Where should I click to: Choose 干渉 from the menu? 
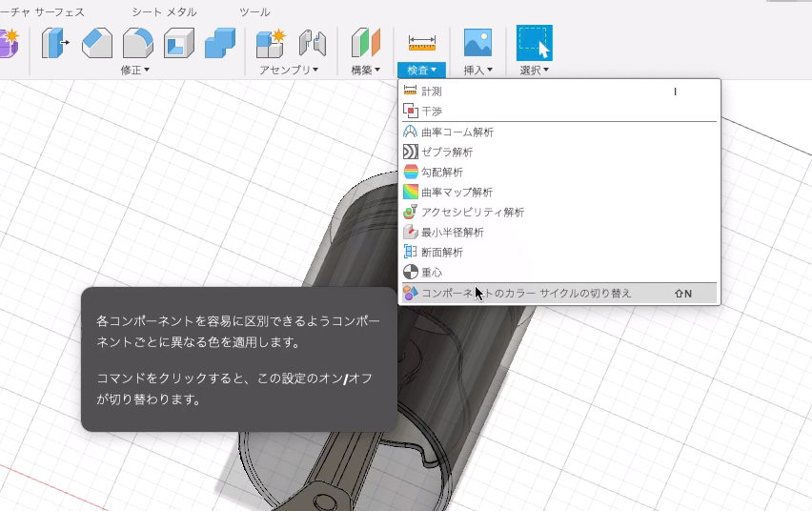pos(559,111)
